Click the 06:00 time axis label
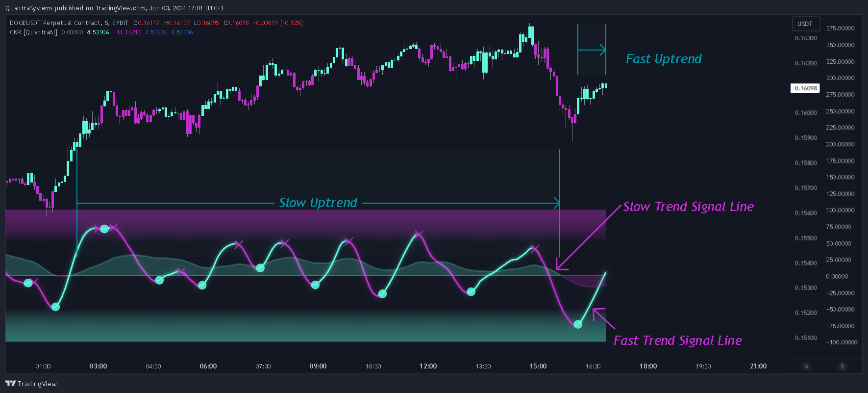This screenshot has width=868, height=393. click(x=208, y=366)
